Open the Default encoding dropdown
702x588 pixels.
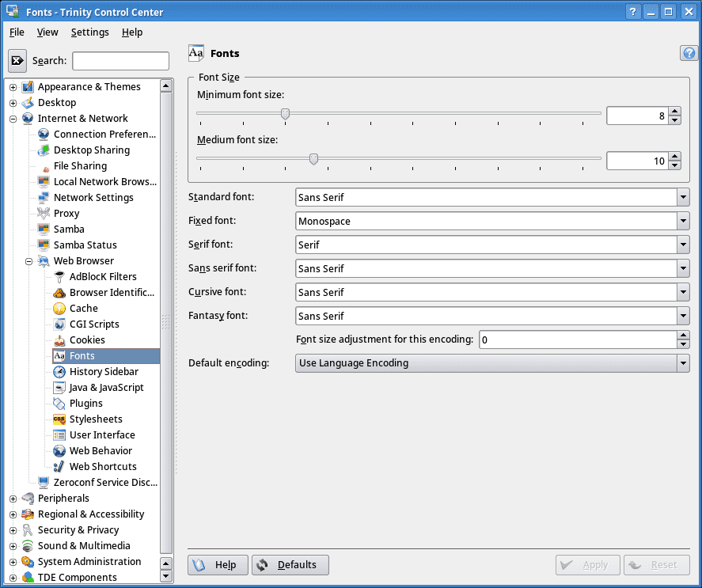[683, 362]
